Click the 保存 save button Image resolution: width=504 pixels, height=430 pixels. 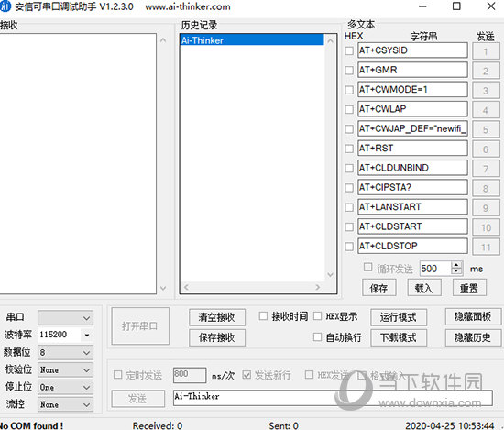click(x=379, y=288)
